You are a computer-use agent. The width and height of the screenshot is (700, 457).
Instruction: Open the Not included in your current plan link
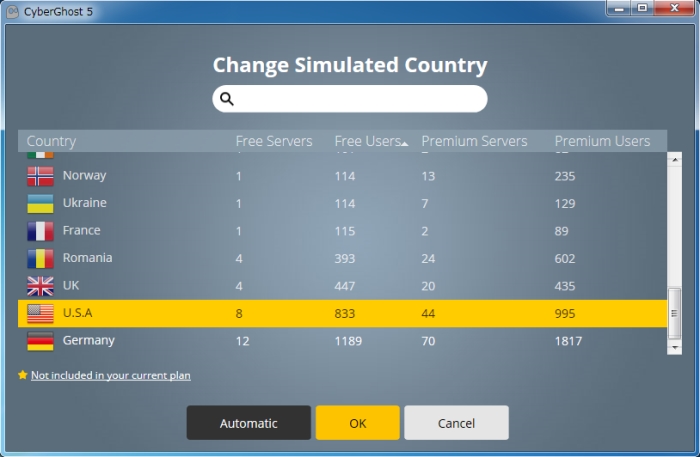(x=111, y=375)
